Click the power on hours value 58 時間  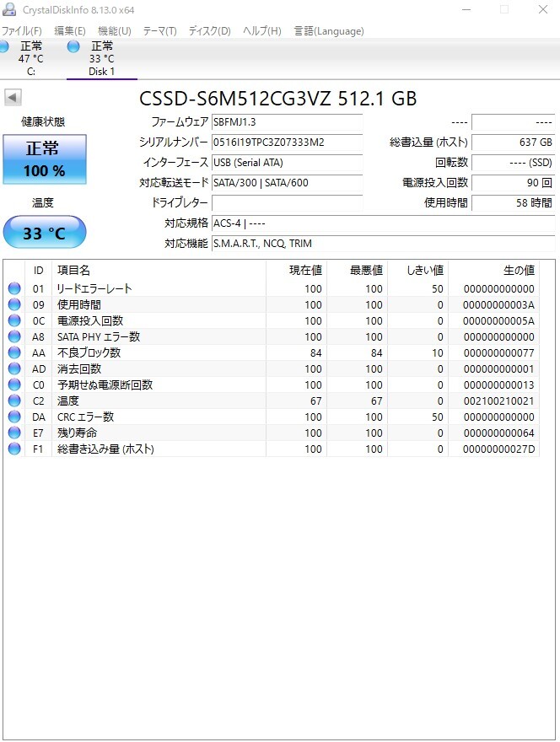[513, 203]
